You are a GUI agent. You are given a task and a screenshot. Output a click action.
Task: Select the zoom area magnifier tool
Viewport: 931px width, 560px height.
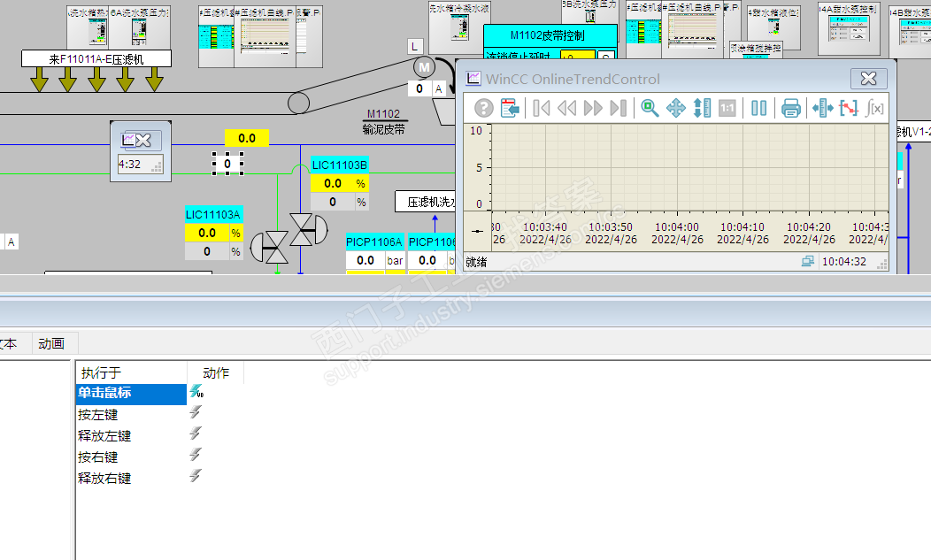650,108
